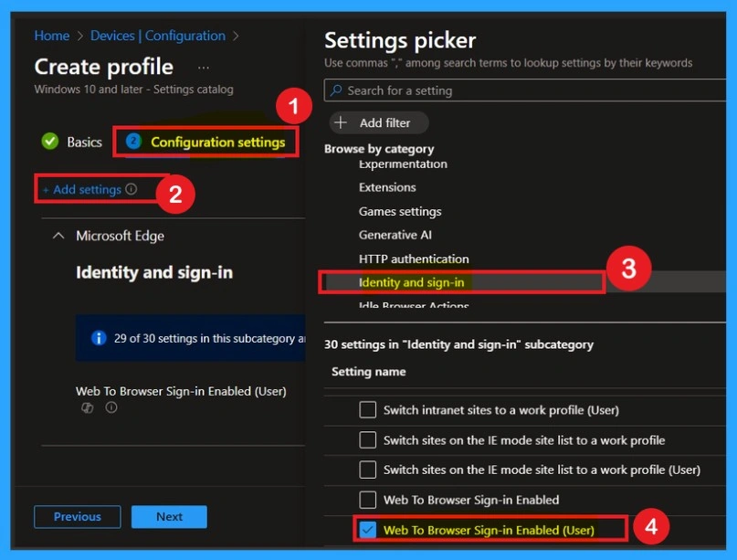The image size is (737, 560).
Task: Click the blue info icon in the banner
Action: click(99, 338)
